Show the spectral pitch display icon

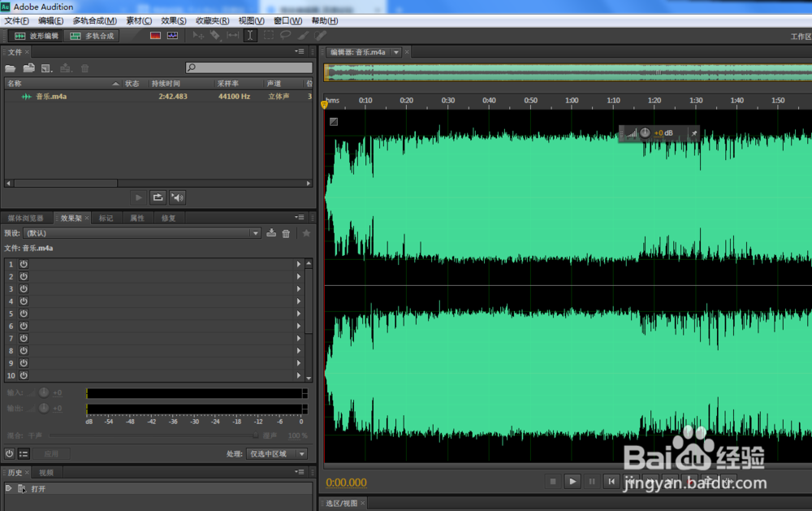pos(172,35)
